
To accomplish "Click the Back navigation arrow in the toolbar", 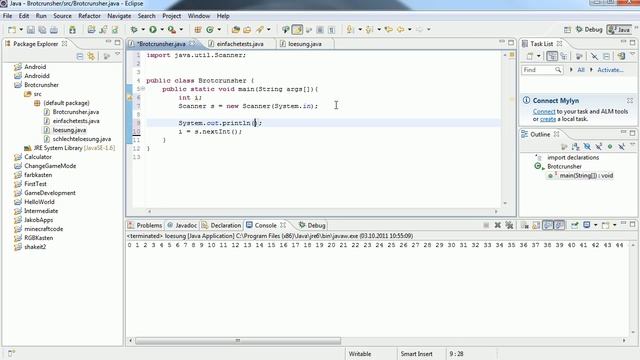I will point(400,29).
